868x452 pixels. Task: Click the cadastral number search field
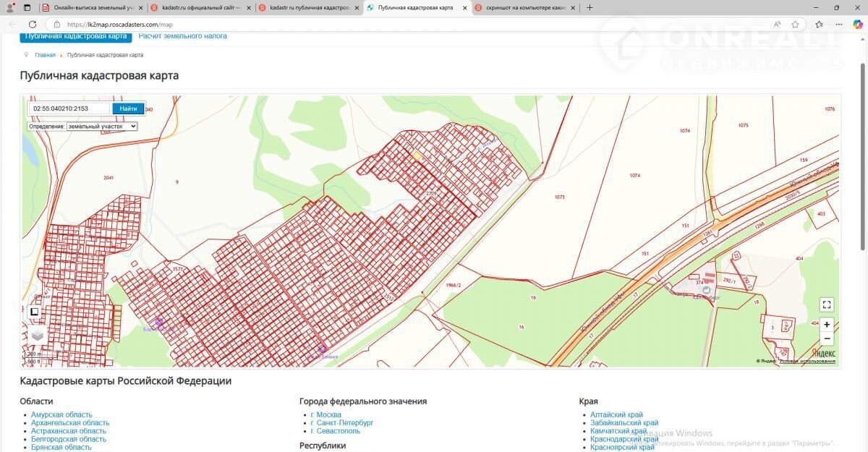click(x=70, y=108)
